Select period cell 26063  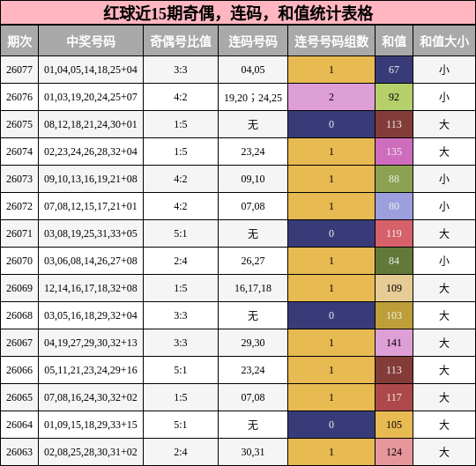point(19,452)
